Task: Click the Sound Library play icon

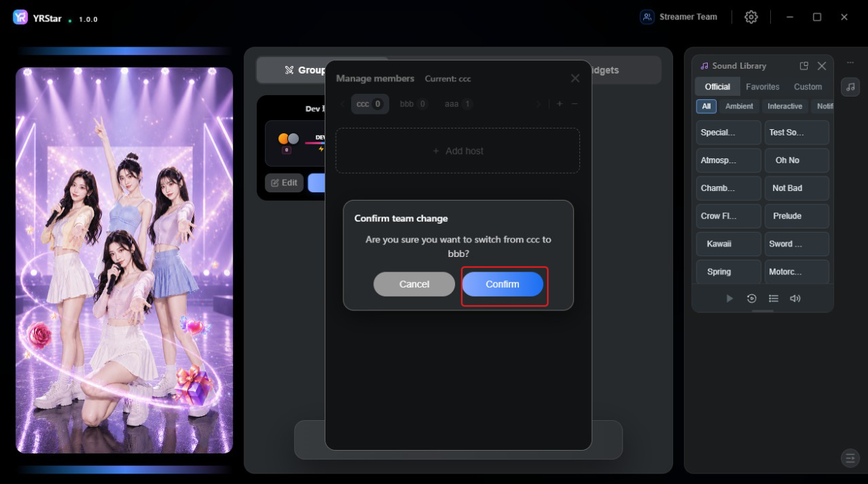Action: (729, 299)
